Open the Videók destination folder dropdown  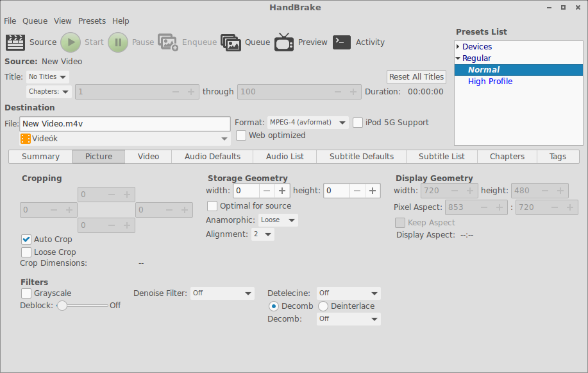[x=125, y=139]
